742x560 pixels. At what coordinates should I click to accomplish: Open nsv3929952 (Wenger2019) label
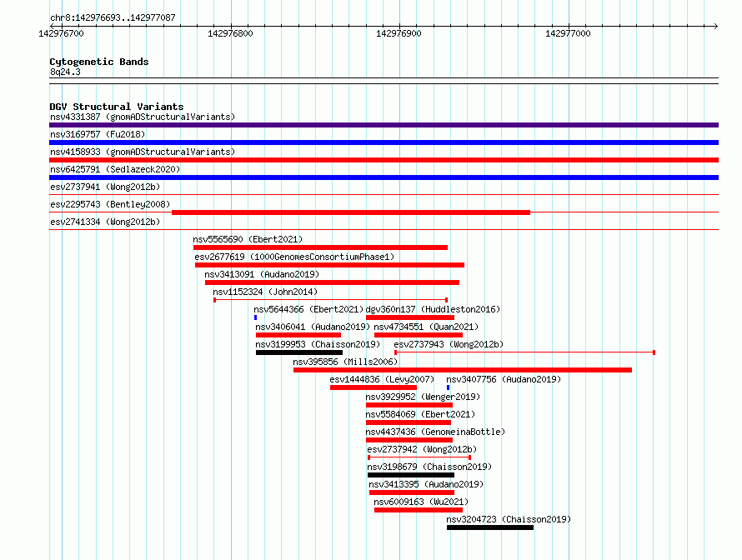click(423, 397)
